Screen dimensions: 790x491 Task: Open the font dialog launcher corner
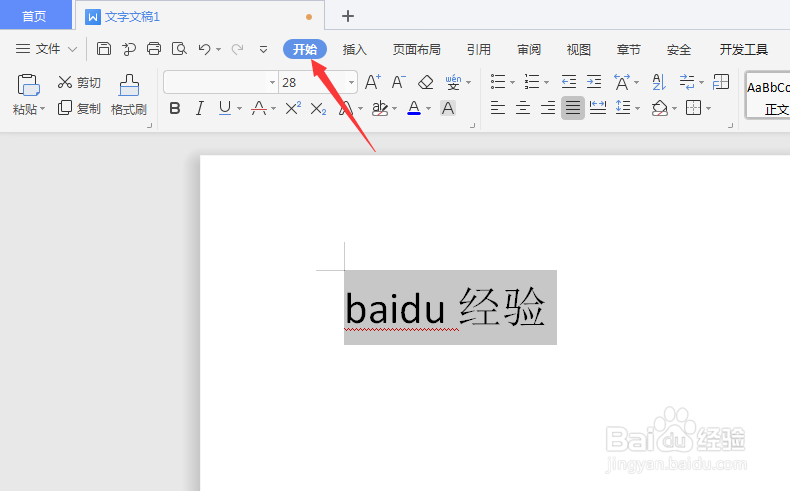point(473,125)
